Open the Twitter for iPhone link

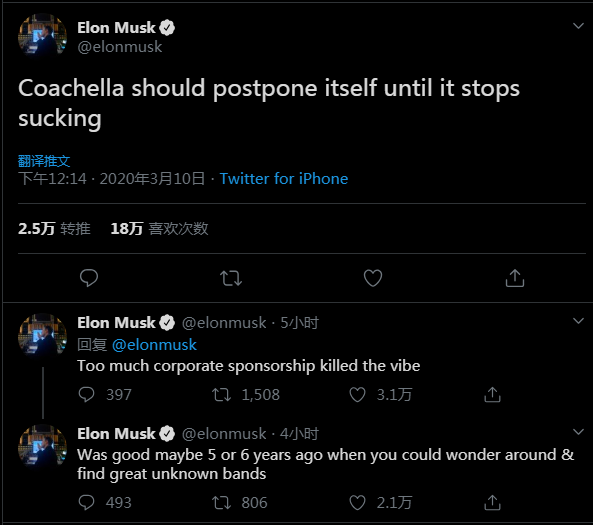(x=284, y=179)
